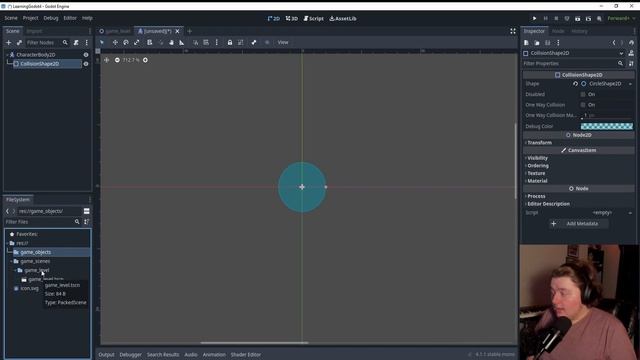Choose the Ruler Mode tool
640x360 pixels.
182,42
